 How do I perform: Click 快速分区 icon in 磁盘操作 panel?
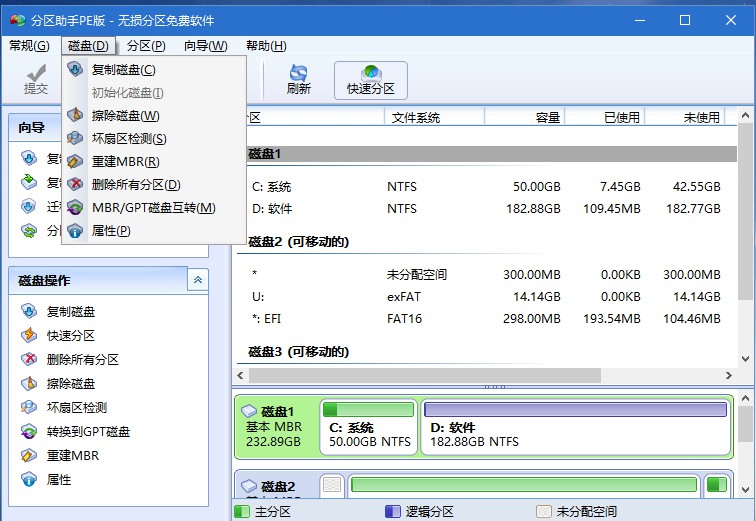click(x=29, y=335)
